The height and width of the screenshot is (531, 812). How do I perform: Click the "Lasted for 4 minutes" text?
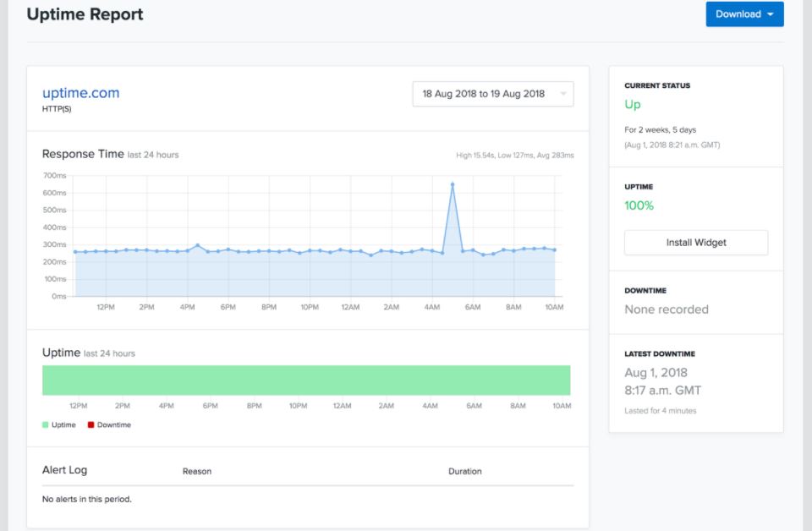(x=661, y=410)
